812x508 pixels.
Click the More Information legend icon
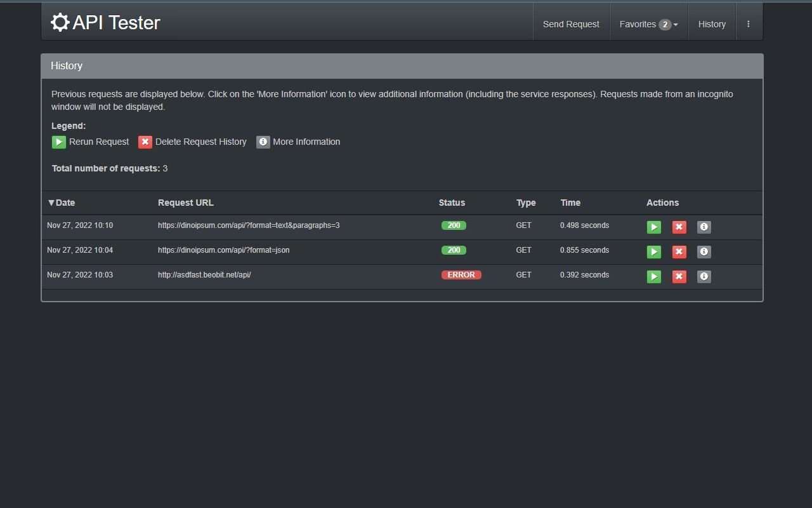tap(263, 142)
